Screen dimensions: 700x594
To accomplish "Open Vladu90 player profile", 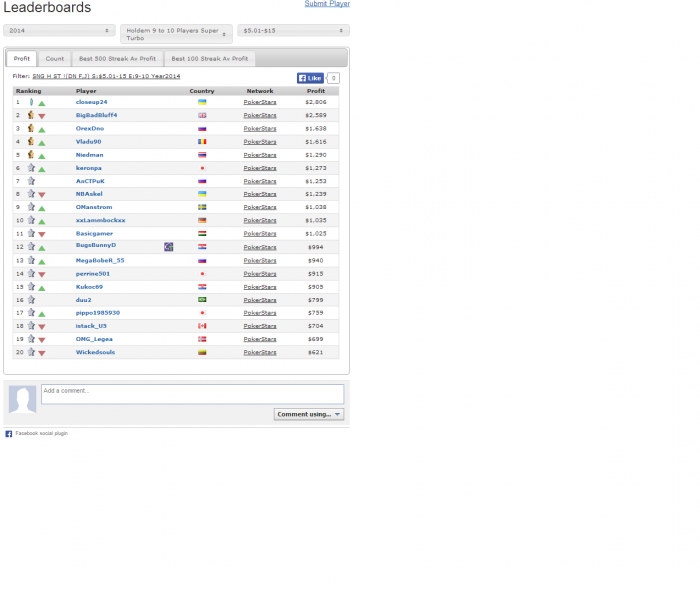I will tap(88, 141).
